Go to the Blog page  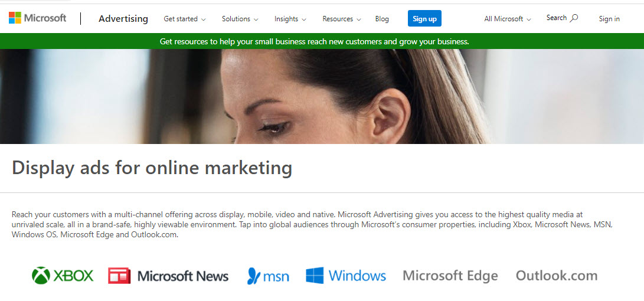(382, 19)
